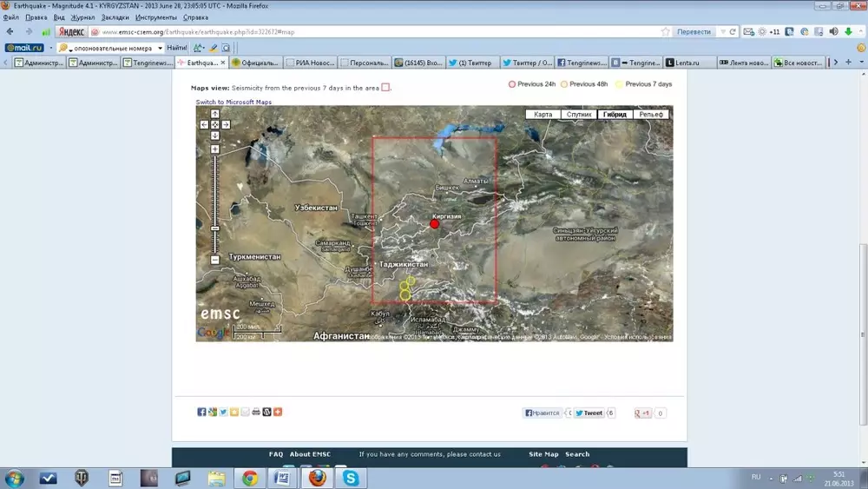The image size is (868, 489).
Task: Pan the map up with the arrow
Action: tap(214, 114)
